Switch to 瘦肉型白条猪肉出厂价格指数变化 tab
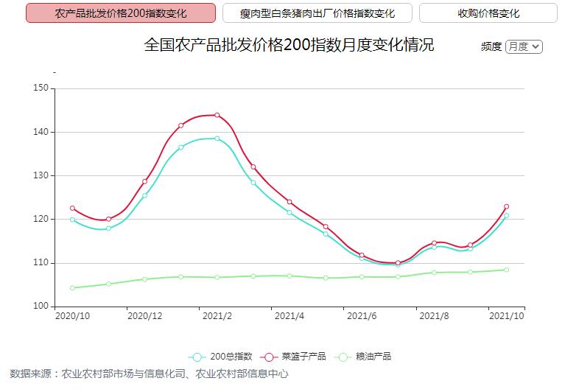This screenshot has height=392, width=565. 317,13
